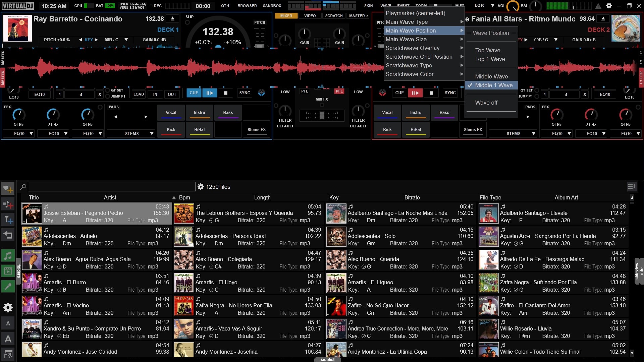Click the Deck 1 blue vinyl mode icon
Screen dimensions: 644x362
(x=262, y=93)
